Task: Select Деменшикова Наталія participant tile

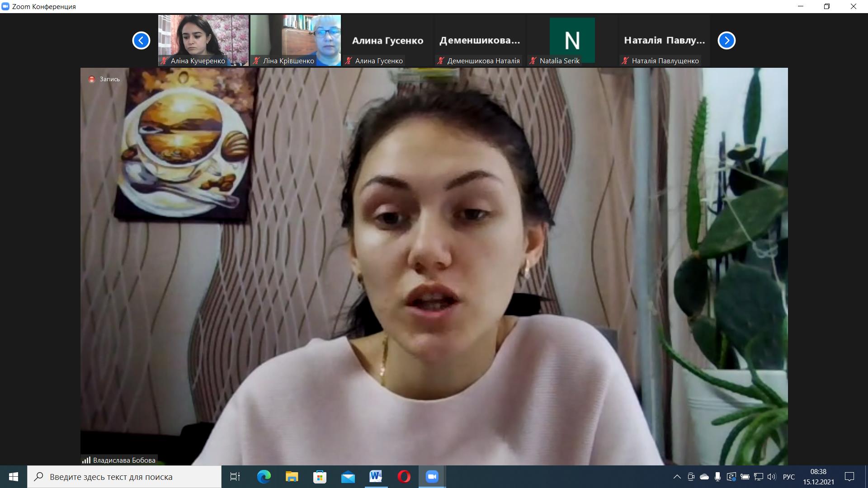Action: coord(480,41)
